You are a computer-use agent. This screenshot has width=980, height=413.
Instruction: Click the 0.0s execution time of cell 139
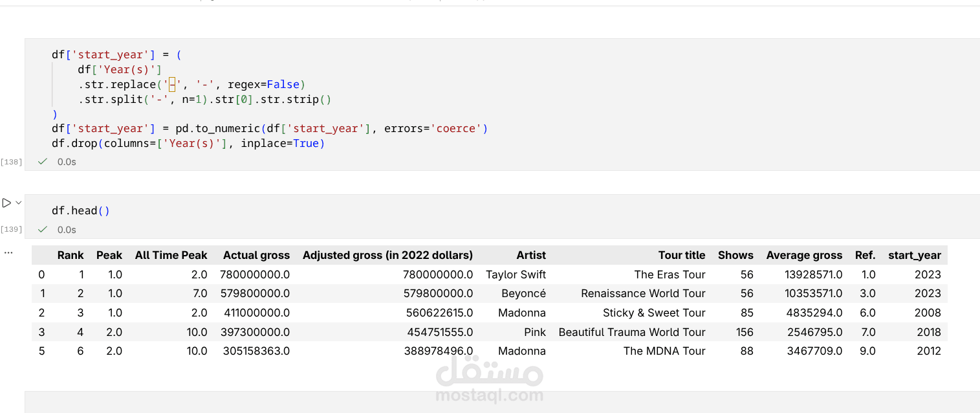pos(67,230)
